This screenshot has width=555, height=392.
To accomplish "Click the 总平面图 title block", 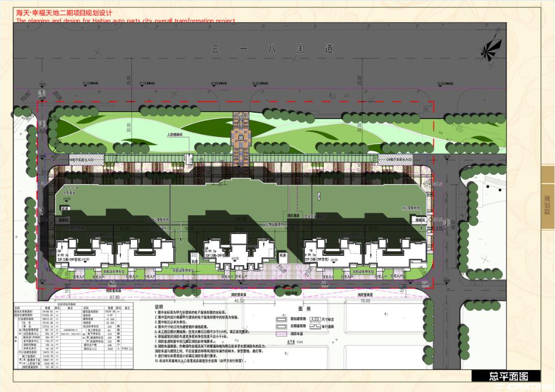I will point(506,376).
